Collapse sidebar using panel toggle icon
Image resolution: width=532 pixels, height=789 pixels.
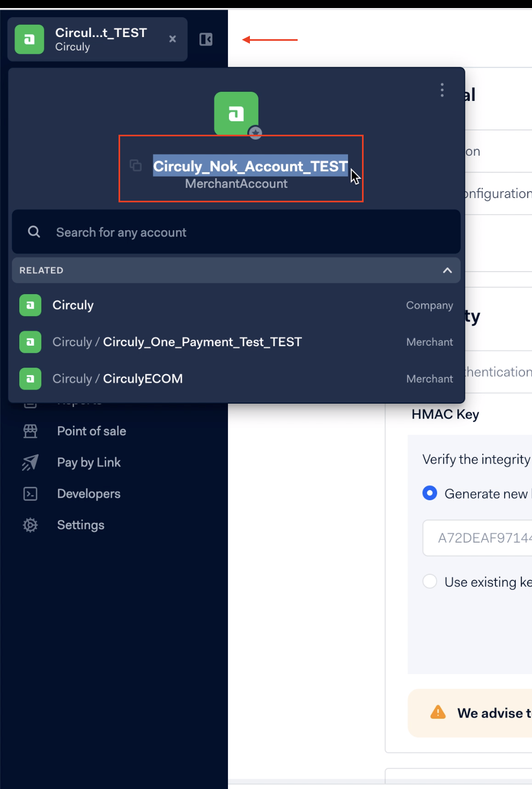206,39
